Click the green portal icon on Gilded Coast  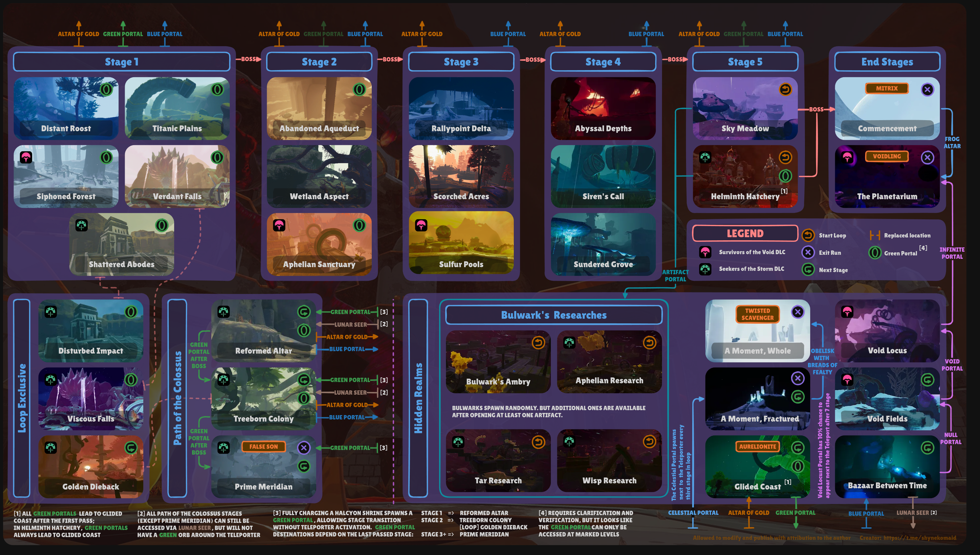click(x=798, y=466)
